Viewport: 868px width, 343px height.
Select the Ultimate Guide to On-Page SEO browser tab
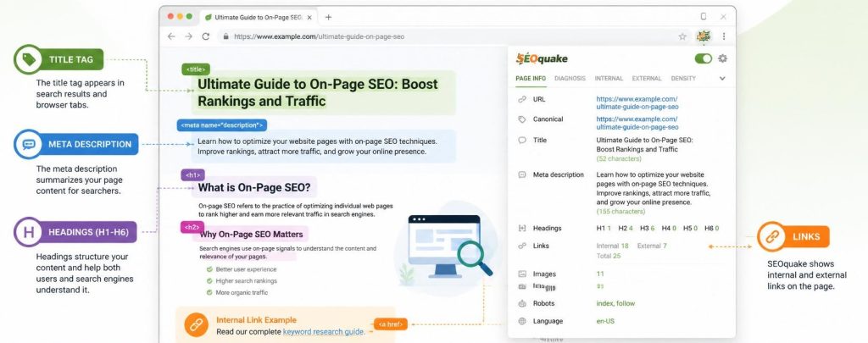tap(258, 17)
